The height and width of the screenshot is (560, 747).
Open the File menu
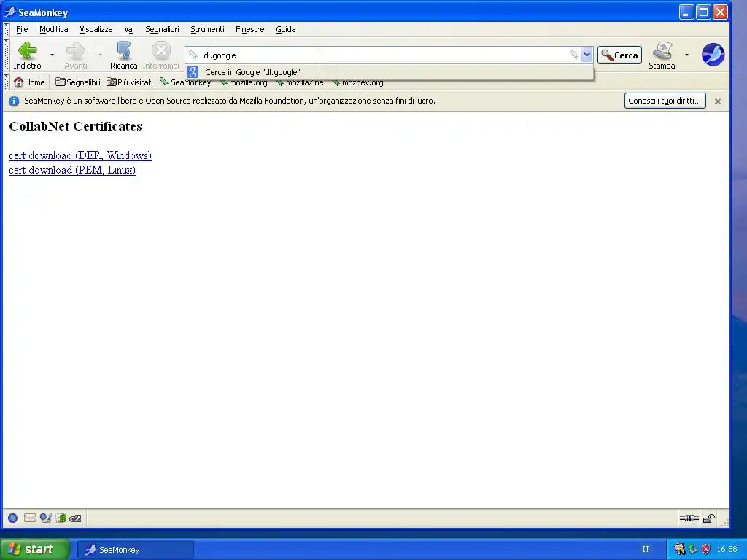pyautogui.click(x=22, y=29)
